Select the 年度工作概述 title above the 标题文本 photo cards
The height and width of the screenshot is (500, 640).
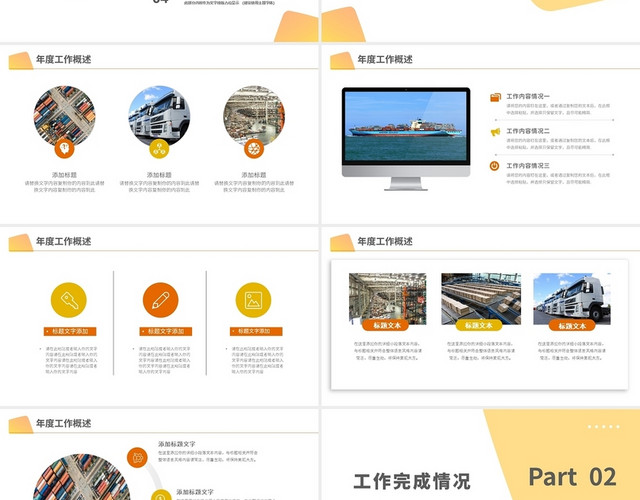pos(385,242)
